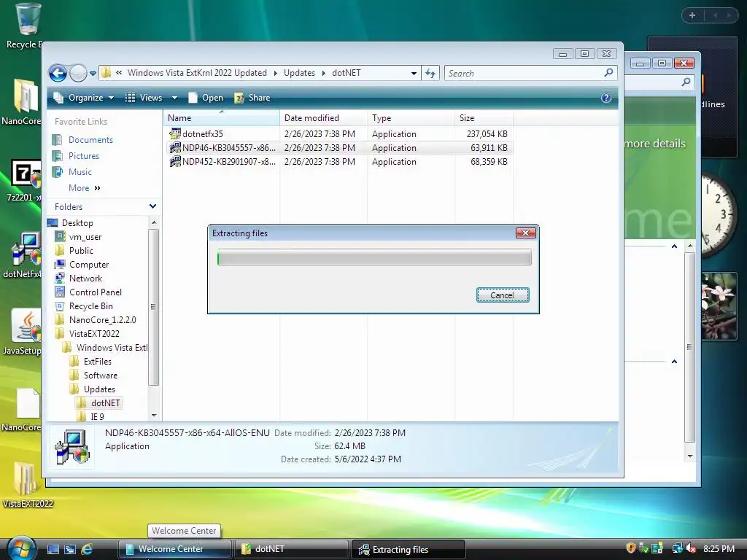Click Updates in the address breadcrumb

point(299,73)
